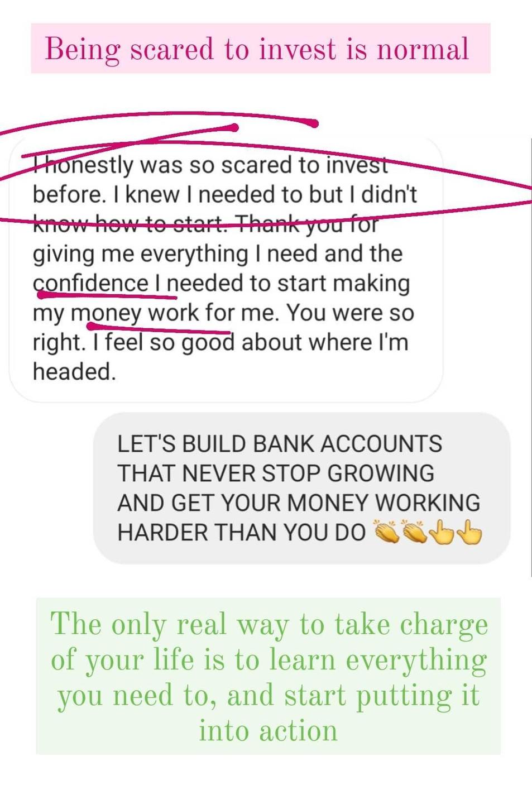The width and height of the screenshot is (532, 804).
Task: Click the first clapping hands emoji
Action: pyautogui.click(x=386, y=533)
